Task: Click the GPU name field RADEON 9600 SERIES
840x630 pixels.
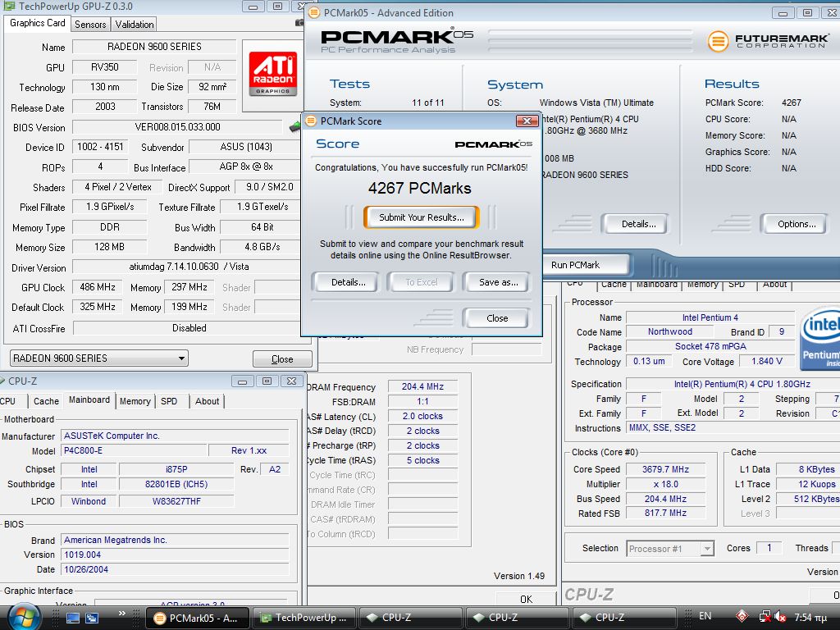Action: 154,47
